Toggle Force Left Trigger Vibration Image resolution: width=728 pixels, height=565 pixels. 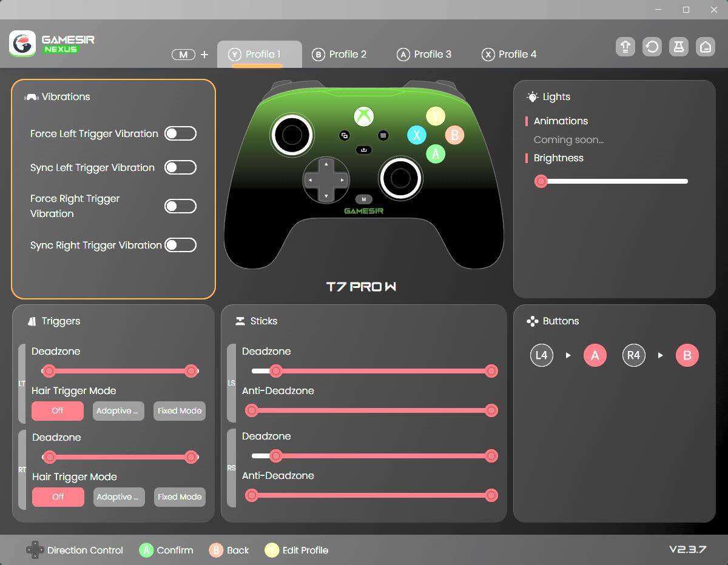(181, 134)
